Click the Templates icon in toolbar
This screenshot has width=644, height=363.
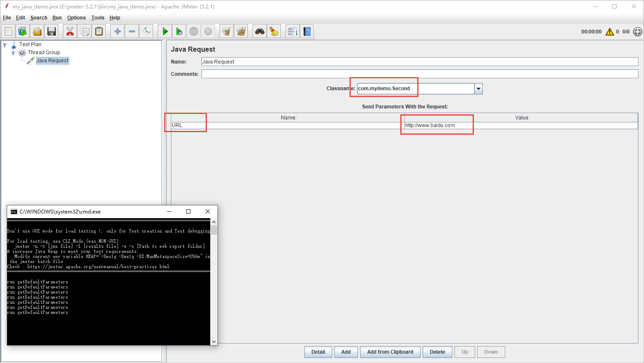click(23, 31)
